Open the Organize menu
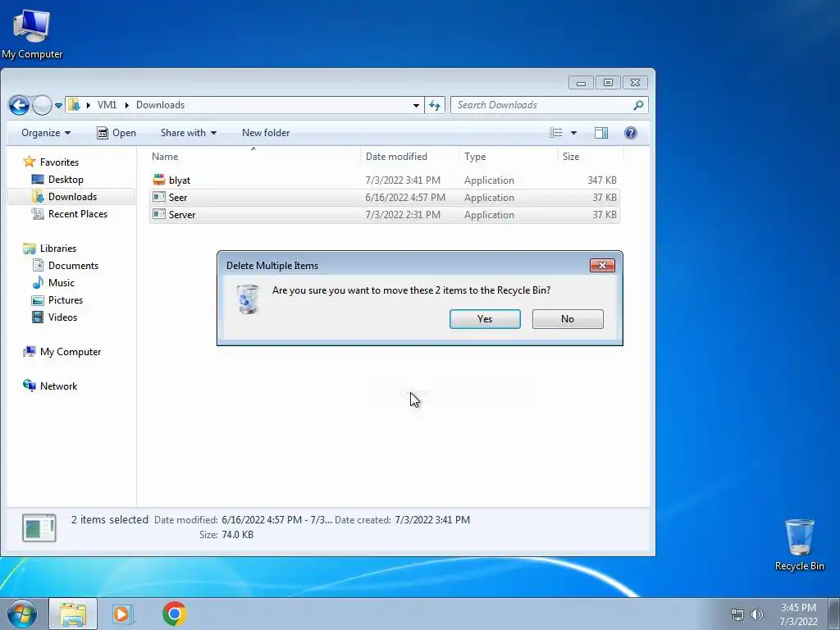 coord(46,133)
